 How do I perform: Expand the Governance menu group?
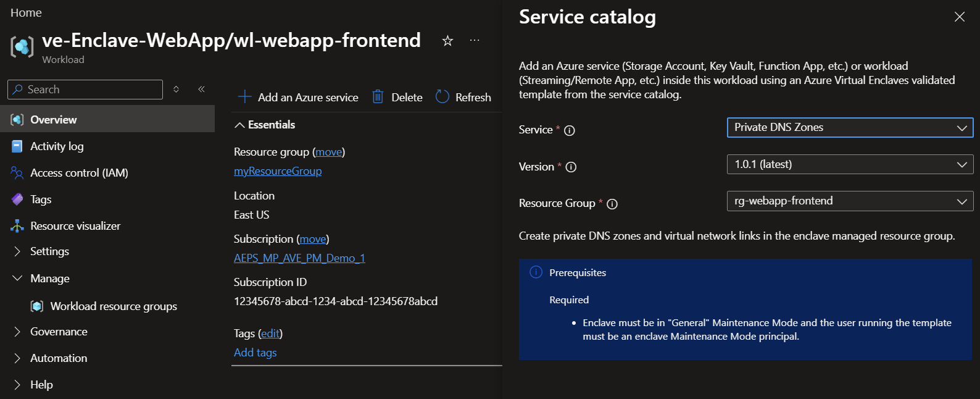tap(17, 332)
